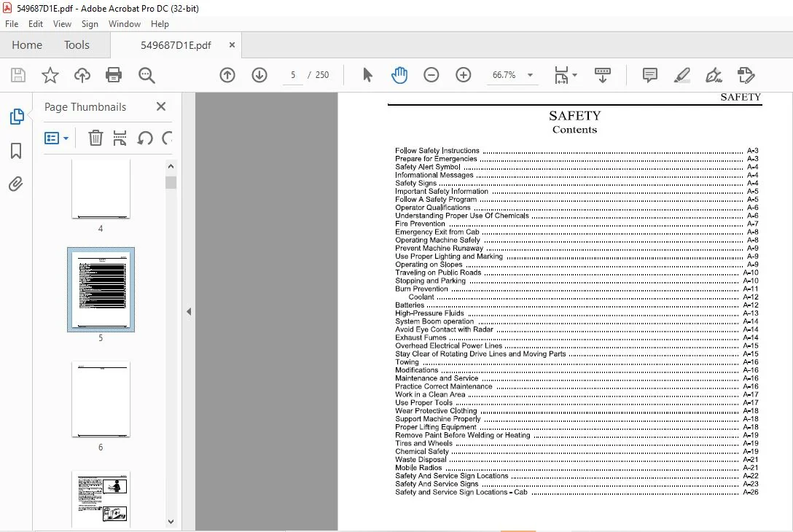Click the fit page scrolling icon
Viewport: 793px width, 532px height.
click(x=561, y=75)
